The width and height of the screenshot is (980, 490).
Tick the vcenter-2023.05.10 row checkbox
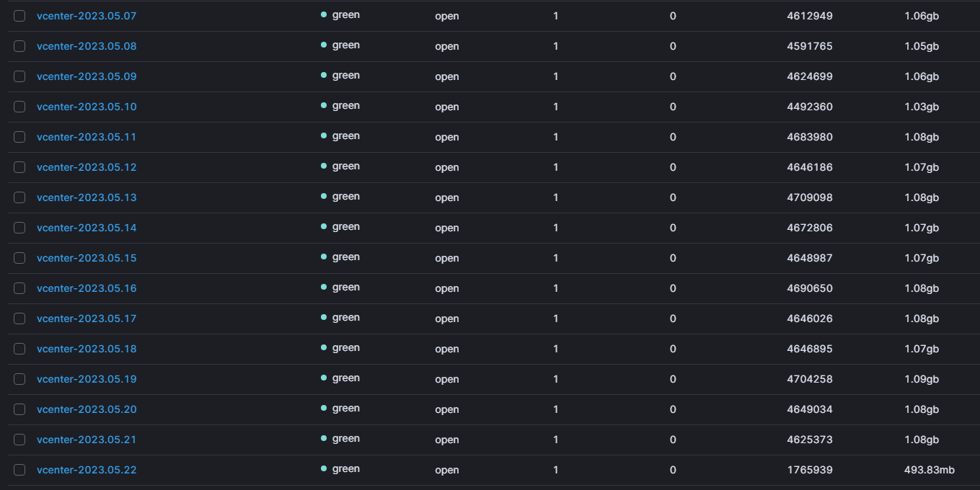19,107
